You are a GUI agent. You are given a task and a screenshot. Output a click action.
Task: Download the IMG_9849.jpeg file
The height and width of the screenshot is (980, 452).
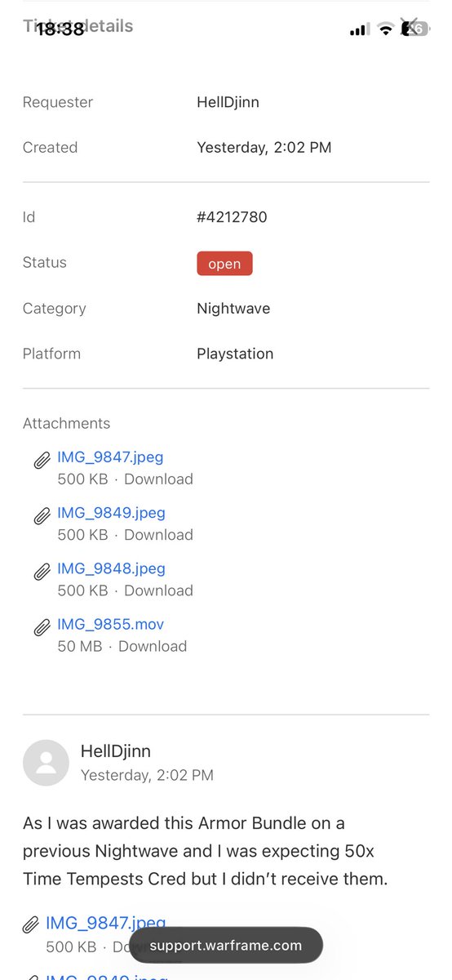click(x=158, y=535)
